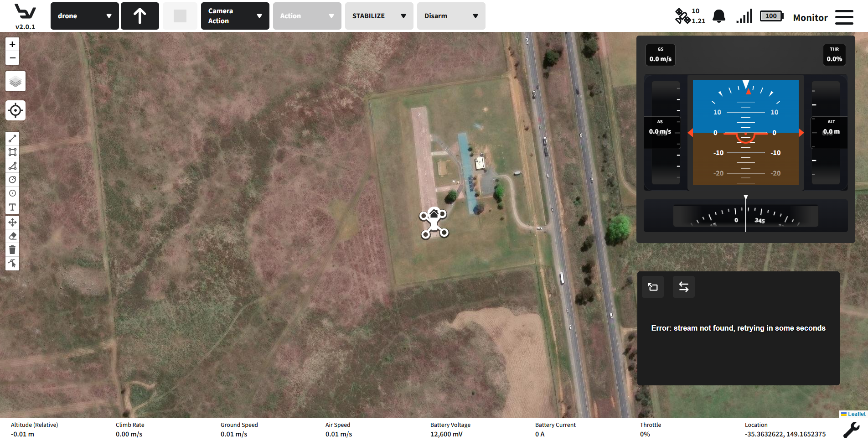Open the notifications bell

[719, 16]
